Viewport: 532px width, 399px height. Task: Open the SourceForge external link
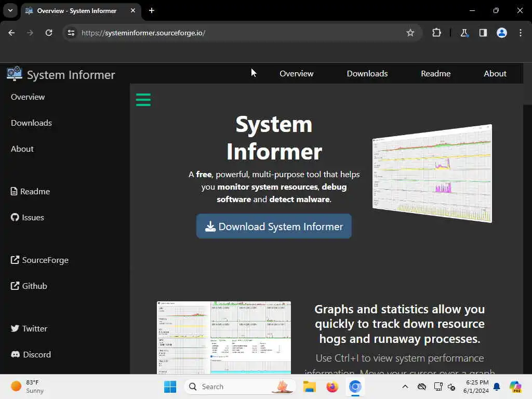(39, 260)
